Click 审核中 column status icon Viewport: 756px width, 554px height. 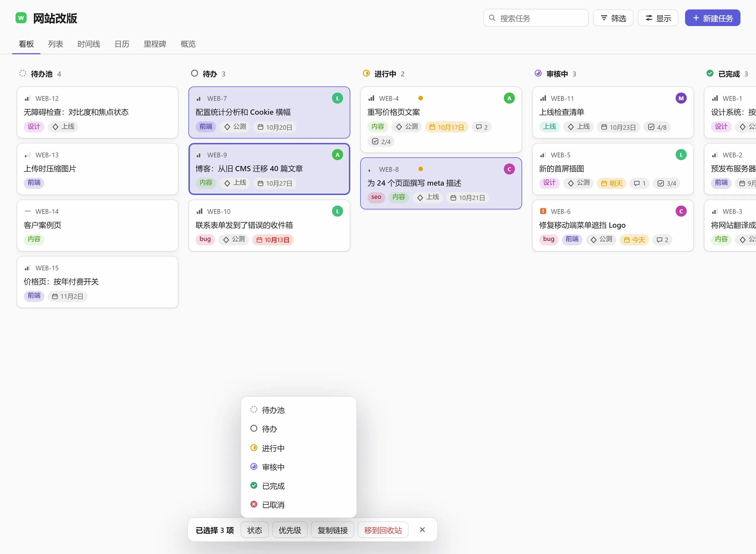click(538, 73)
